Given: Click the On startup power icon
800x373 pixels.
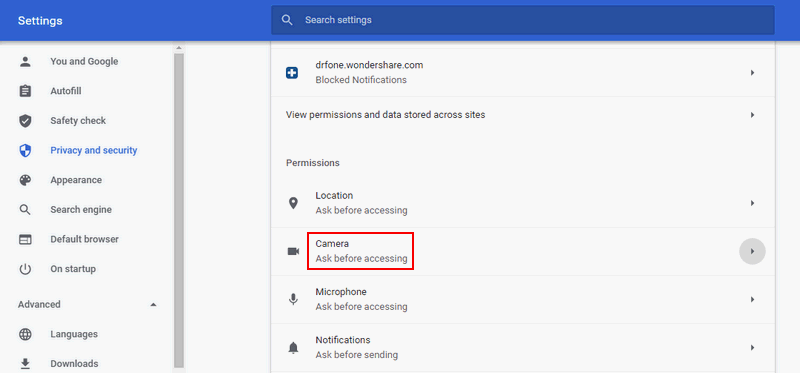Looking at the screenshot, I should click(25, 269).
